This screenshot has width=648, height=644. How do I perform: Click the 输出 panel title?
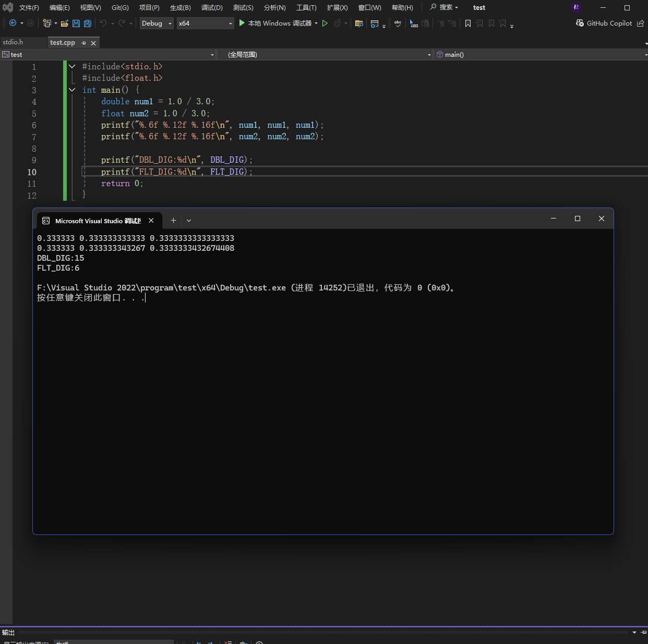8,633
